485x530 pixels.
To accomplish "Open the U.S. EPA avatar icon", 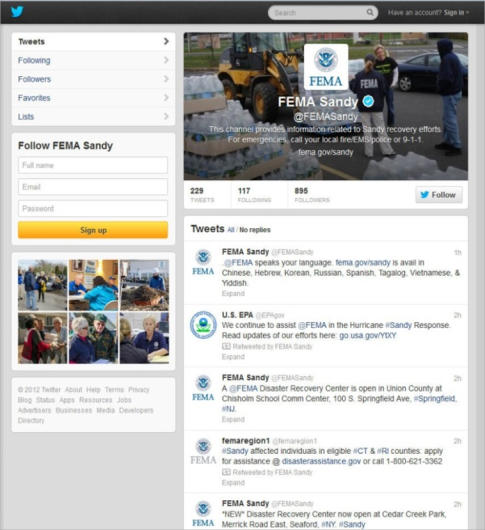I will point(203,325).
